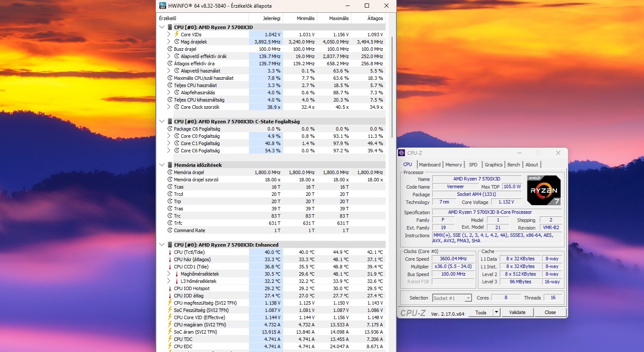This screenshot has height=352, width=644.
Task: Expand Core C0 Foglaltság row
Action: pyautogui.click(x=169, y=136)
